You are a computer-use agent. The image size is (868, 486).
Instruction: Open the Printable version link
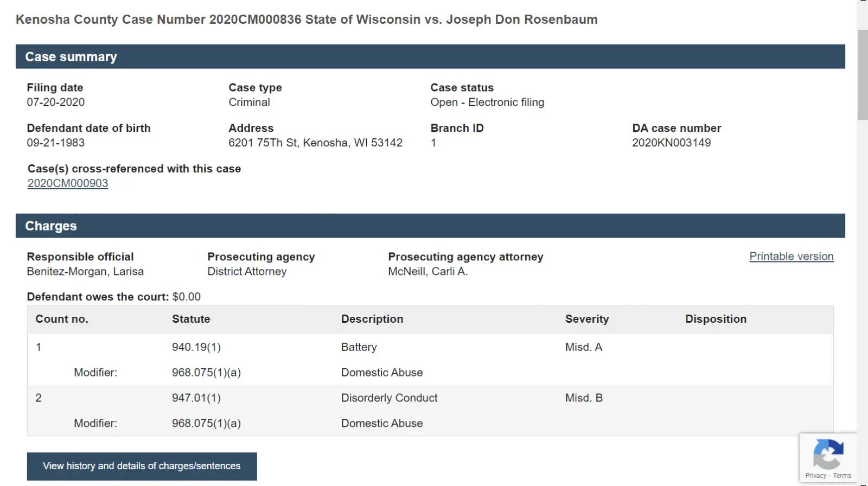(791, 257)
